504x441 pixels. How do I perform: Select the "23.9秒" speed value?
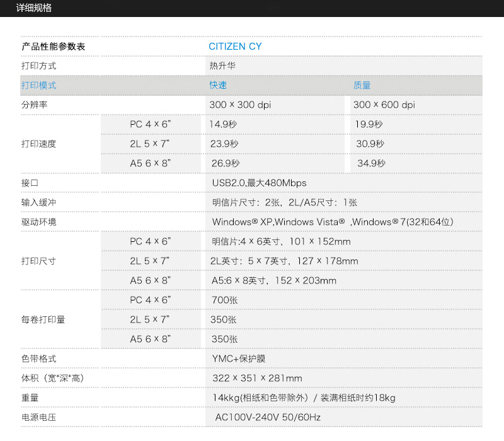(x=224, y=144)
